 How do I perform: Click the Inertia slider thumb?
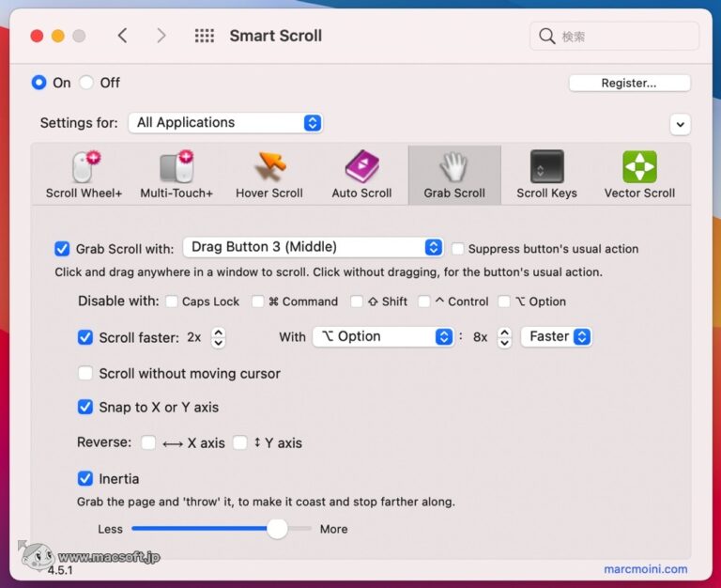(277, 529)
